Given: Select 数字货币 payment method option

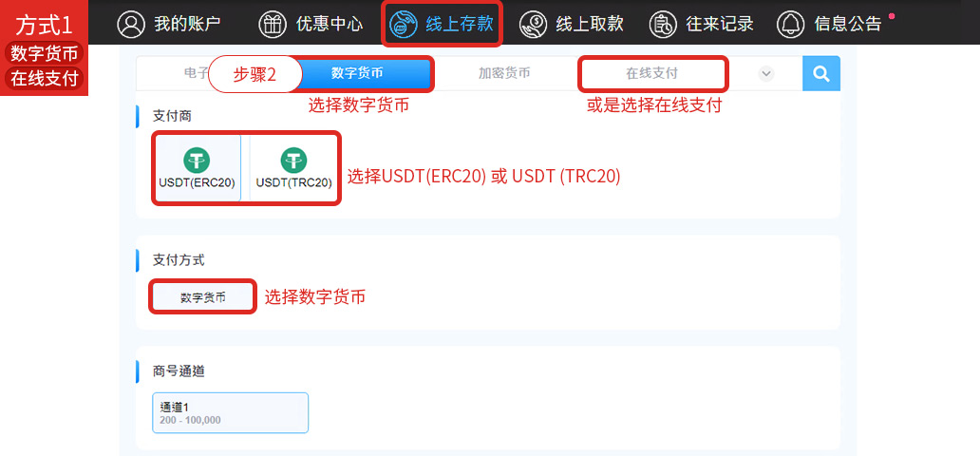Looking at the screenshot, I should 203,297.
